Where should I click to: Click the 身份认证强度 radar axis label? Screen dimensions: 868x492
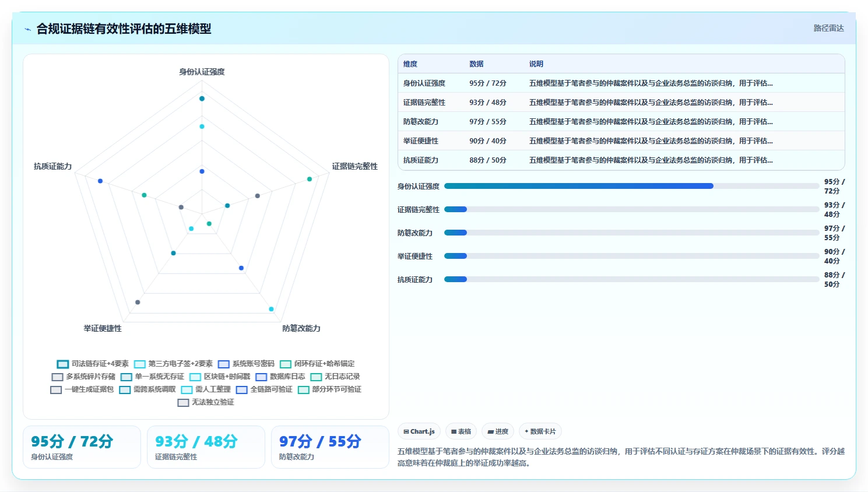click(202, 72)
